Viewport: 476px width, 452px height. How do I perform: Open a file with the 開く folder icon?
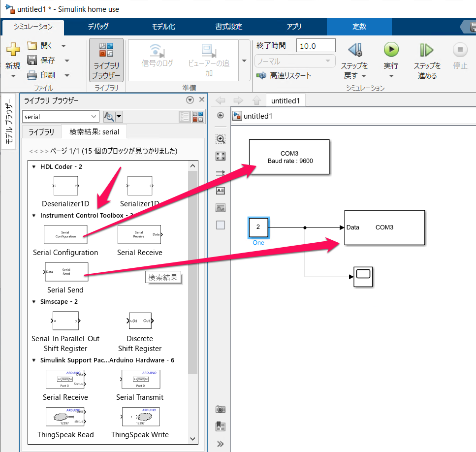(x=32, y=46)
